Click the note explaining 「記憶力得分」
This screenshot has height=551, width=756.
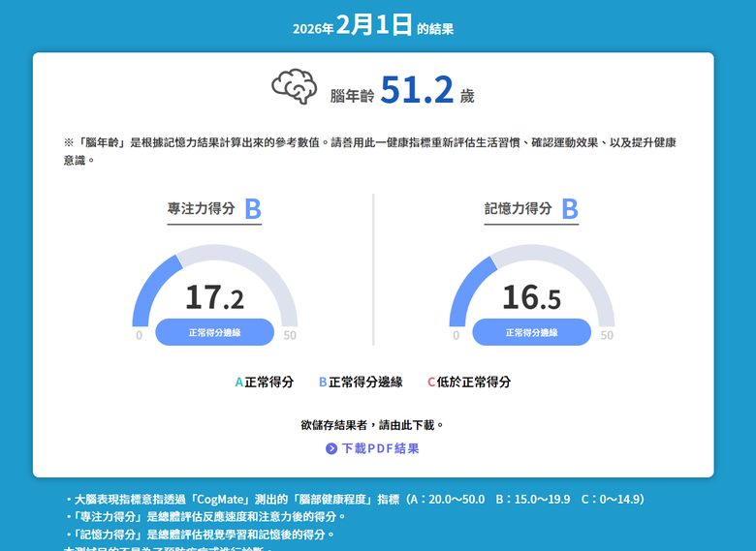click(199, 535)
